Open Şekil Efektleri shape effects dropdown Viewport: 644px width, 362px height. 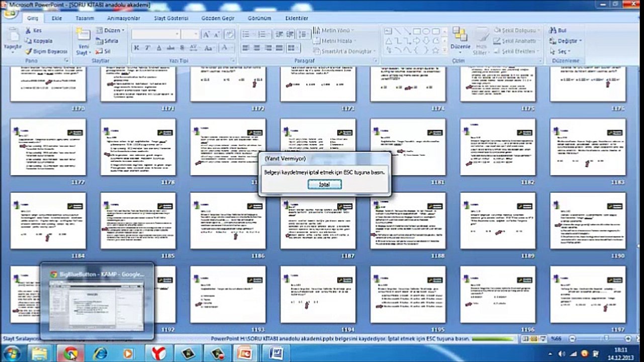coord(516,51)
